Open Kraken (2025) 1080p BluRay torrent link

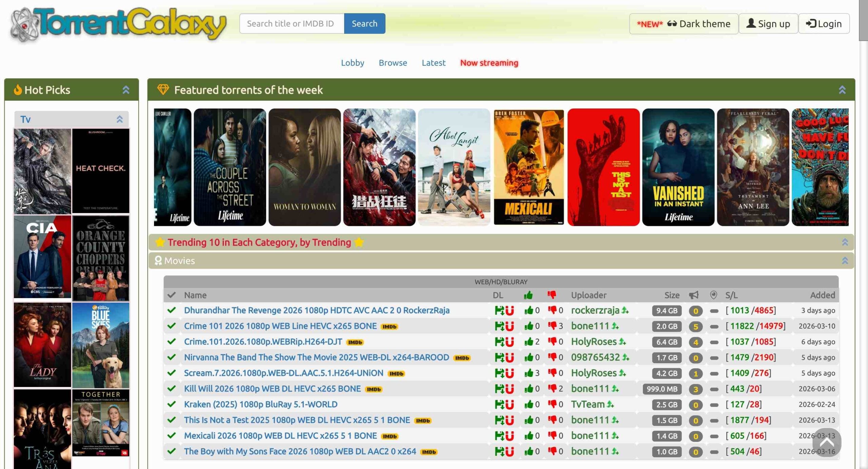tap(260, 404)
